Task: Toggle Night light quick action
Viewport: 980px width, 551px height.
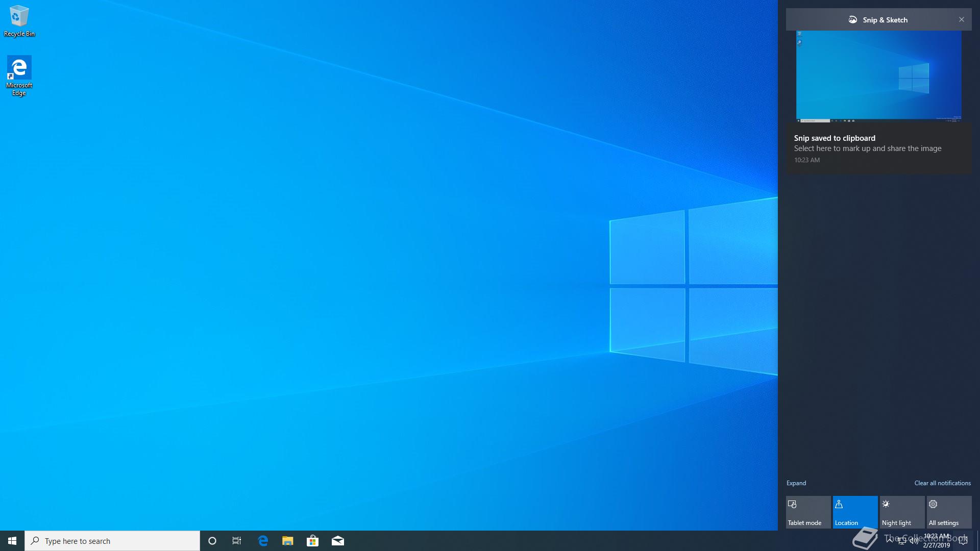Action: point(902,512)
